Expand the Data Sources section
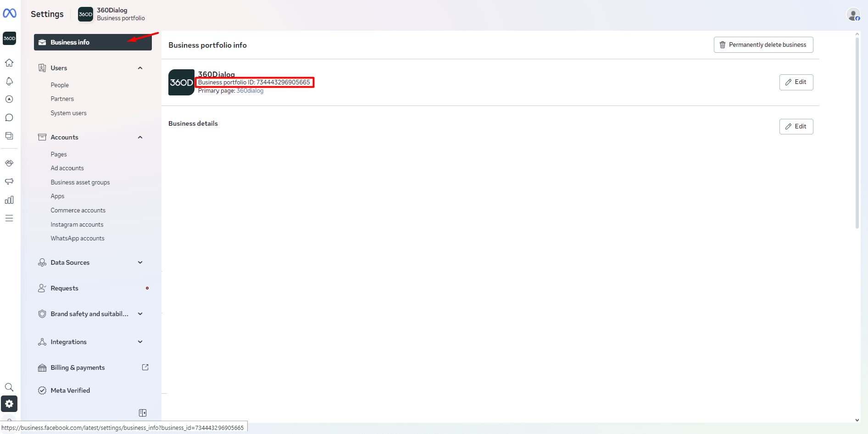 [140, 262]
